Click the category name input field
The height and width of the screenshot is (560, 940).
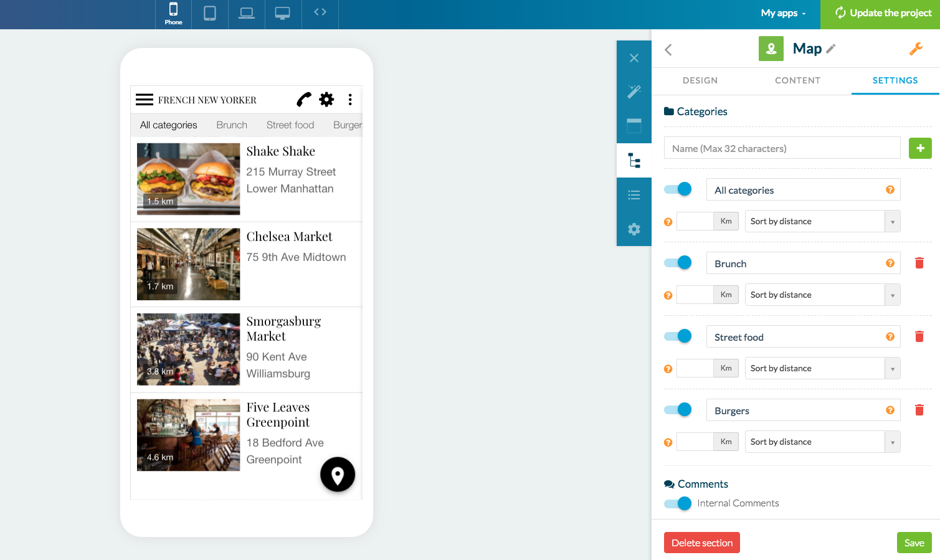(782, 148)
